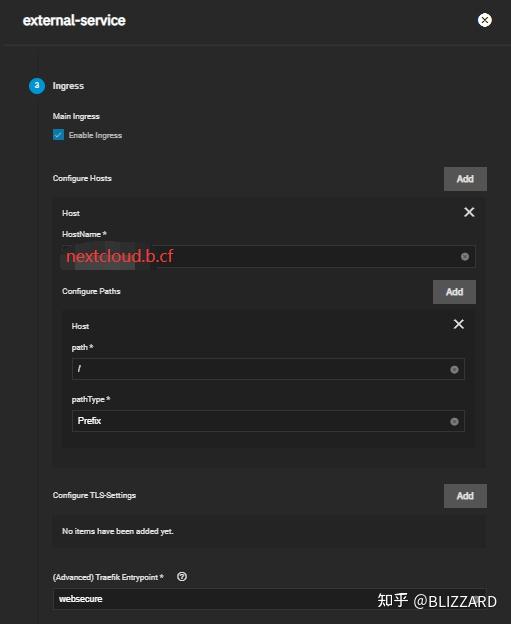The height and width of the screenshot is (624, 511).
Task: Open the pathType Prefix dropdown
Action: 268,421
